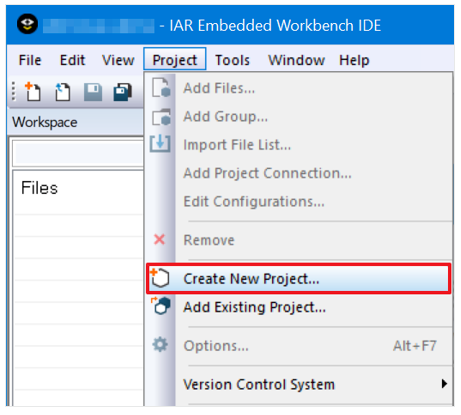Click the Open file toolbar icon
The image size is (461, 415).
click(63, 92)
